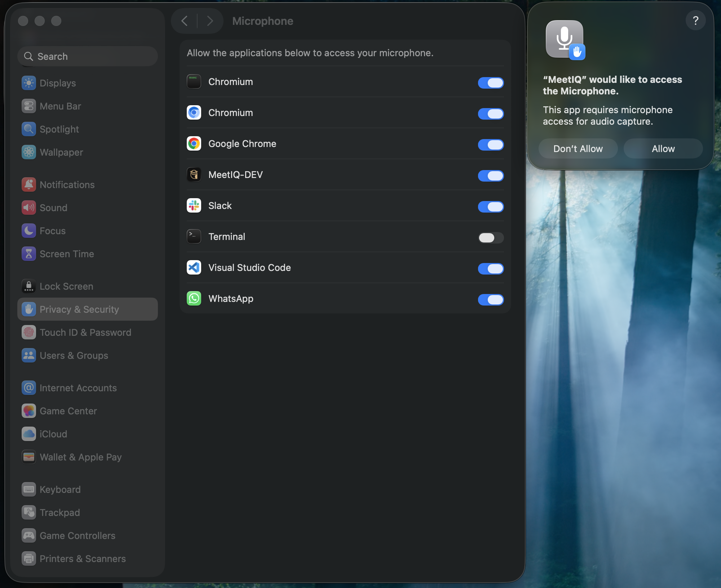Screen dimensions: 721x588
Task: Select the Game Controllers icon
Action: tap(29, 535)
